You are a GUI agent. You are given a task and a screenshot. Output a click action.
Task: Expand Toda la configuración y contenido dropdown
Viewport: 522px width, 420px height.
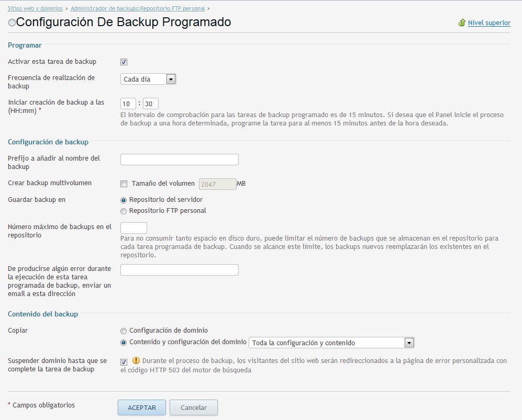331,343
